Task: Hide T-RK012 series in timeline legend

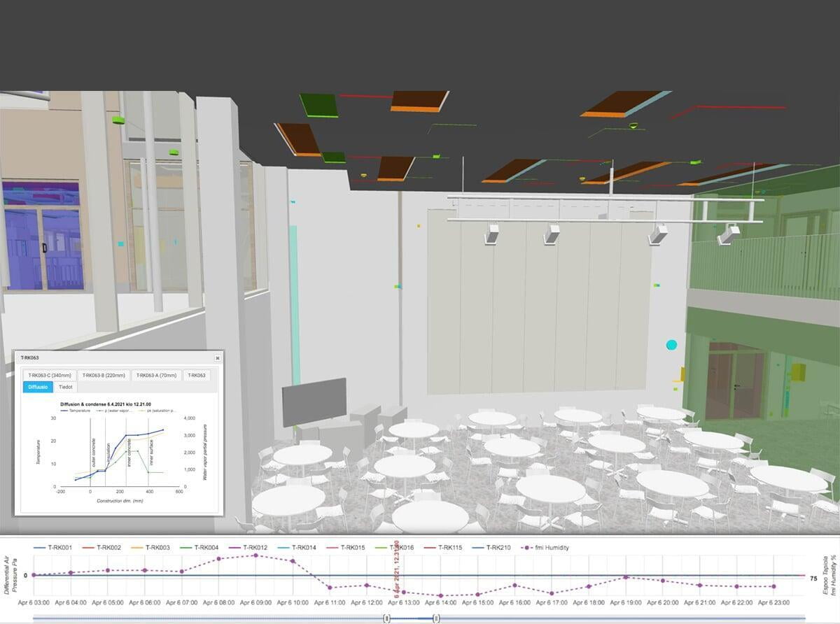Action: pyautogui.click(x=244, y=547)
